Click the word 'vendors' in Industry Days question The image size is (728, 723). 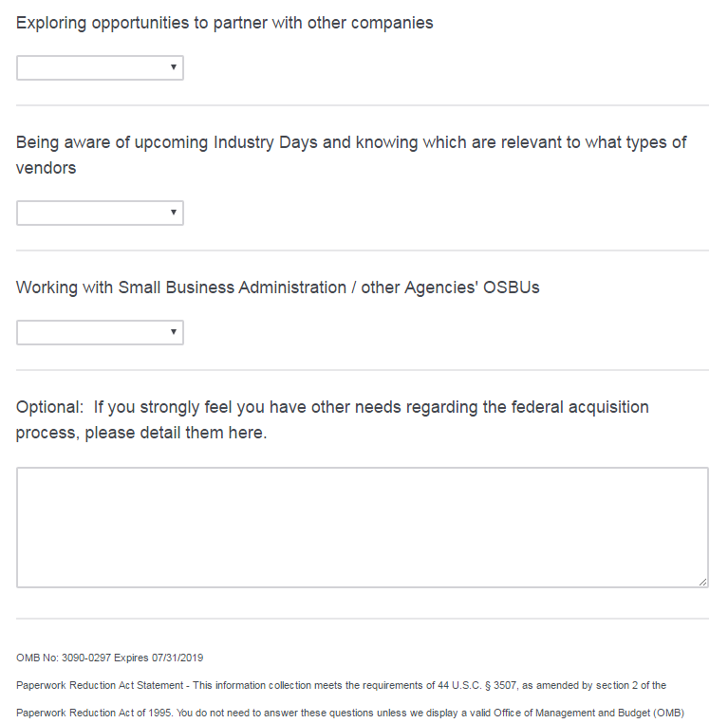(x=47, y=168)
